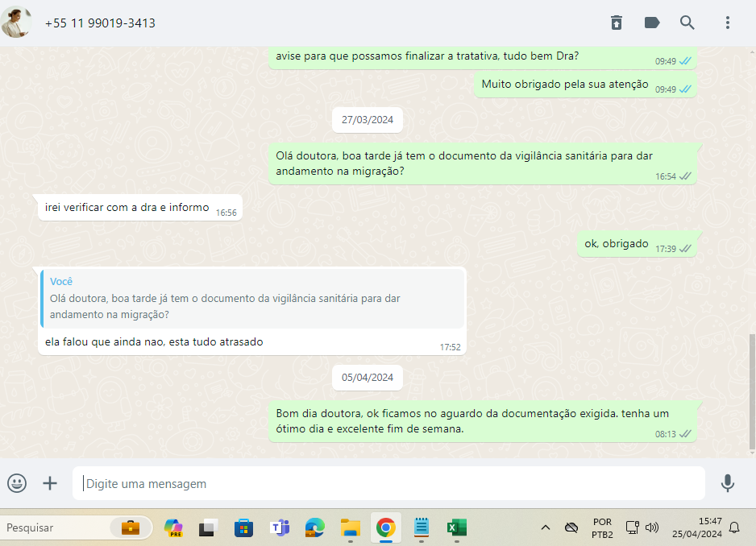Open Excel from the taskbar

[457, 527]
